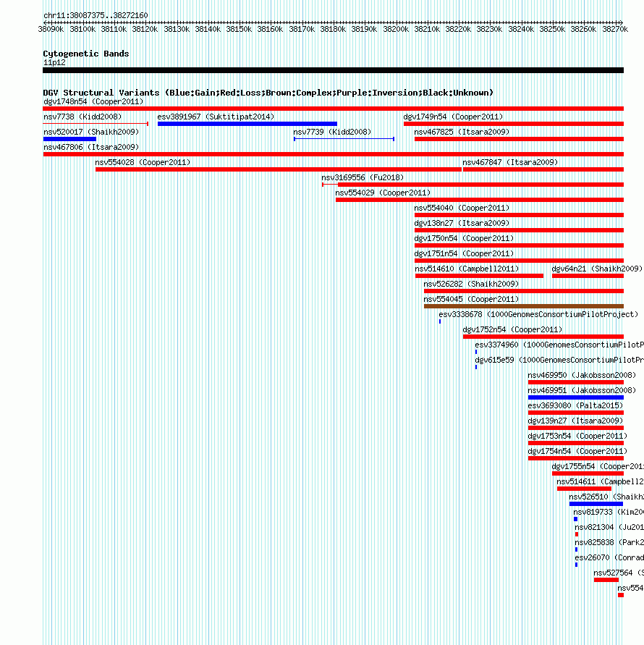The width and height of the screenshot is (644, 645).
Task: Click the nsv7739 (Kidd2008) label
Action: (332, 132)
